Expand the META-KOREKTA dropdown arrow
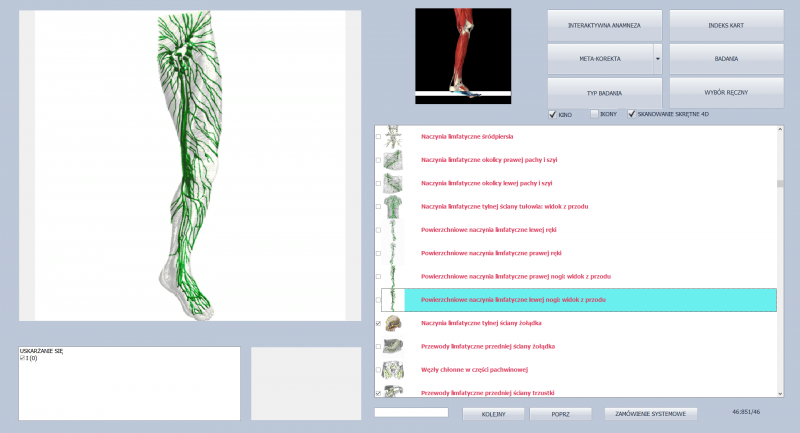 [658, 59]
